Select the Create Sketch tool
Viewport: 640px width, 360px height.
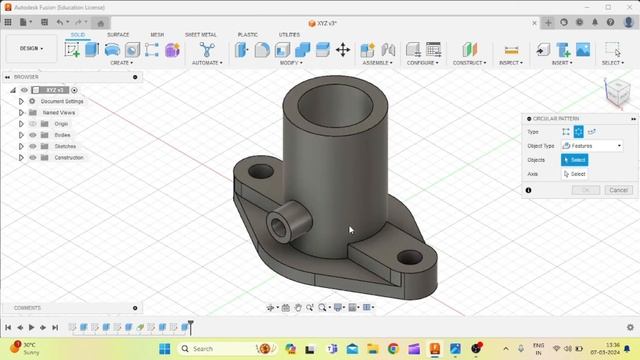coord(72,50)
